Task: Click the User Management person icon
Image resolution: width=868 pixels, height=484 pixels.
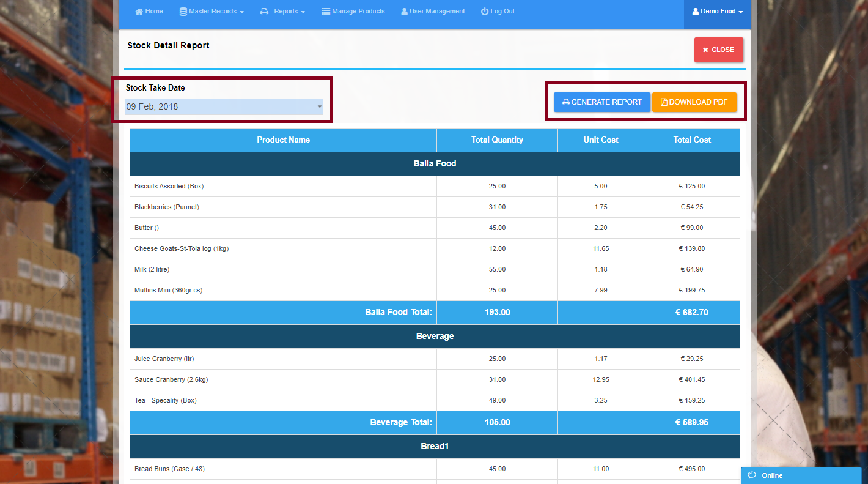Action: pos(404,12)
